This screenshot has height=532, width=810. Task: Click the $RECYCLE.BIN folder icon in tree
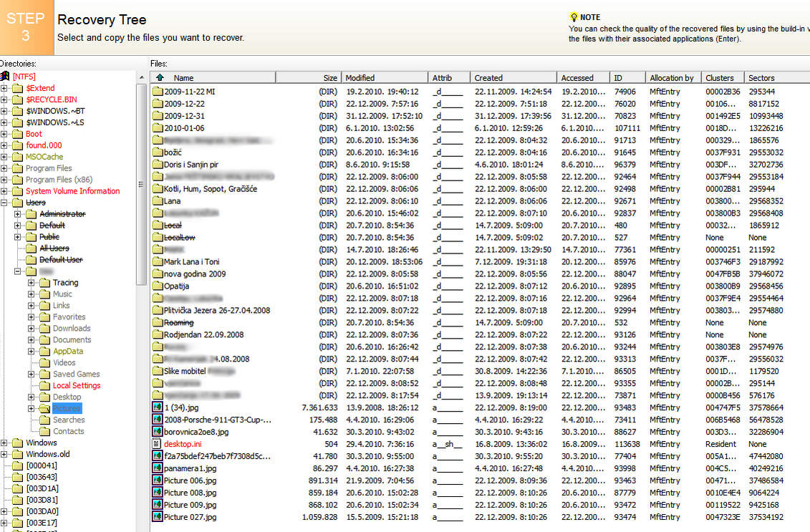coord(18,100)
